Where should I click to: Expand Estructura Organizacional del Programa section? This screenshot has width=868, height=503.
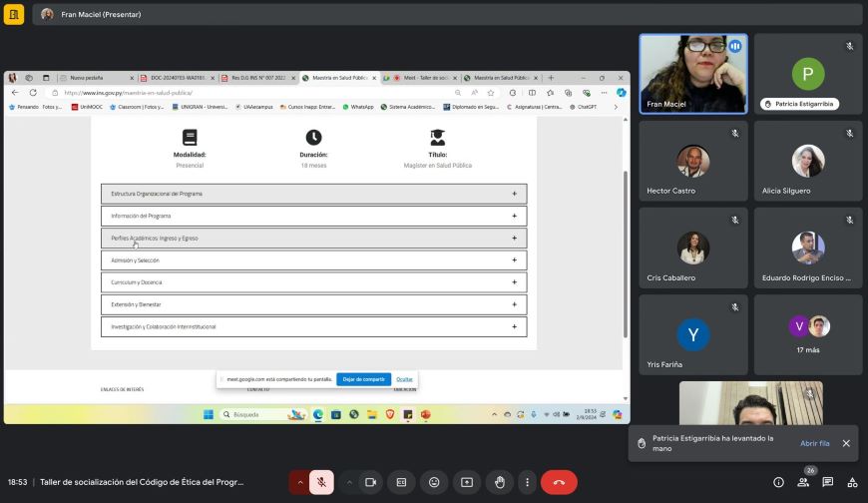[314, 194]
